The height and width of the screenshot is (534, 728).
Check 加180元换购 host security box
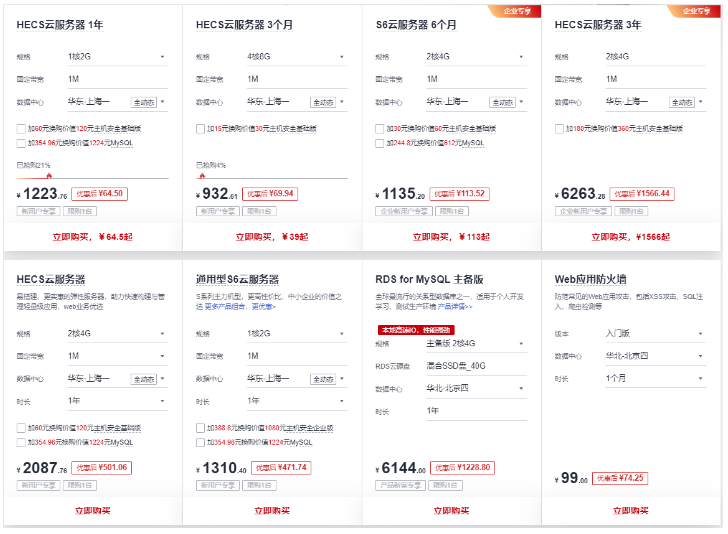coord(559,129)
